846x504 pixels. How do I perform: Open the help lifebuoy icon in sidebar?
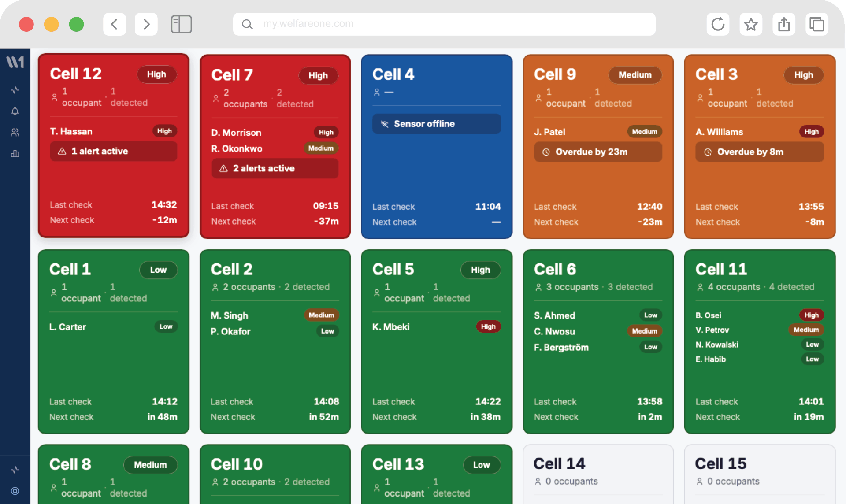click(15, 491)
